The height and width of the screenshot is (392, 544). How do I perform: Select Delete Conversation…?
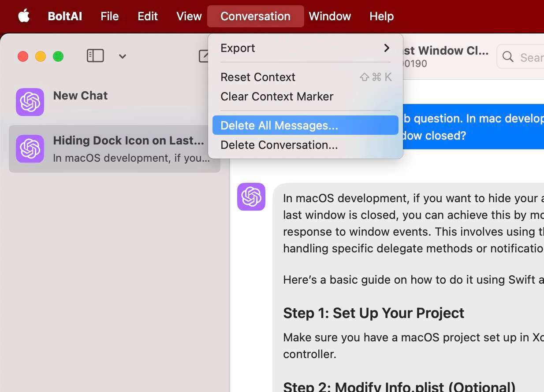pos(306,145)
